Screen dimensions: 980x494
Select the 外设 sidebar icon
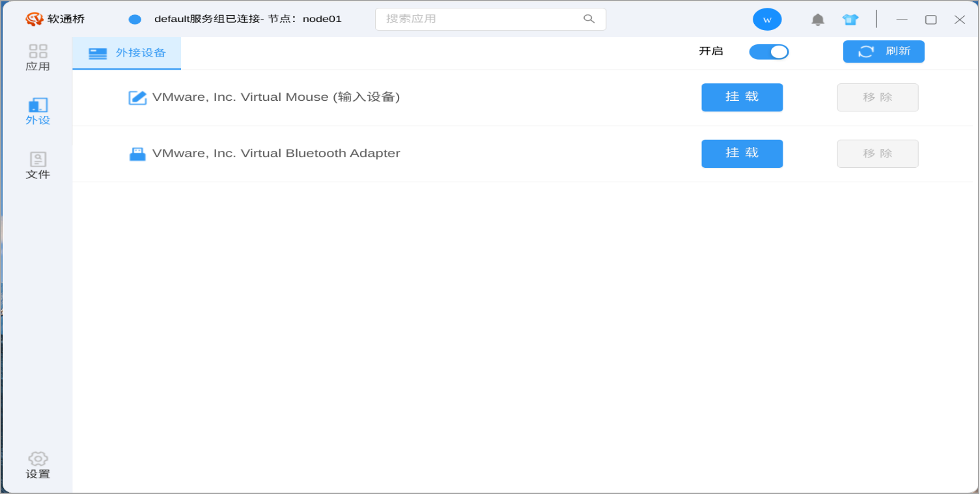[x=38, y=111]
